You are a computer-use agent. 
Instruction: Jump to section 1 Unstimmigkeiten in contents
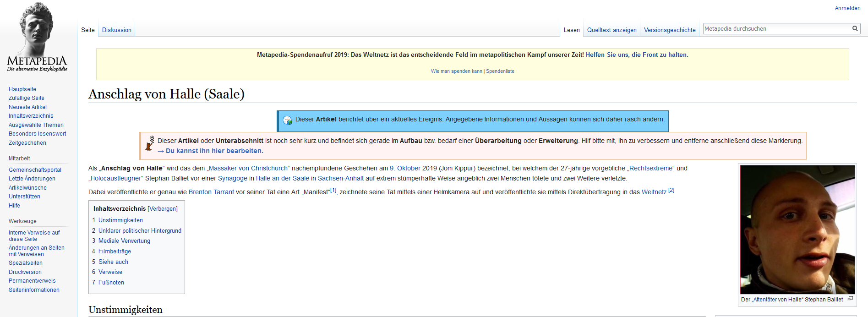point(120,220)
